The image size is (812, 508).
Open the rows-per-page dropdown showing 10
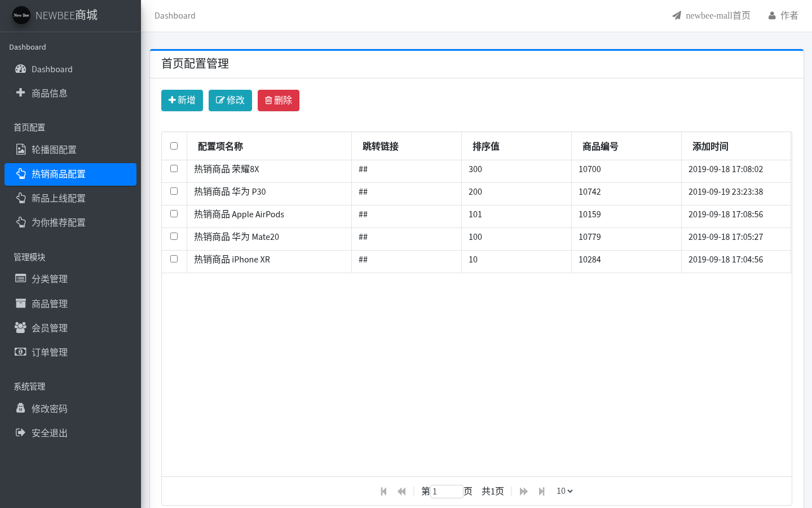[x=564, y=491]
